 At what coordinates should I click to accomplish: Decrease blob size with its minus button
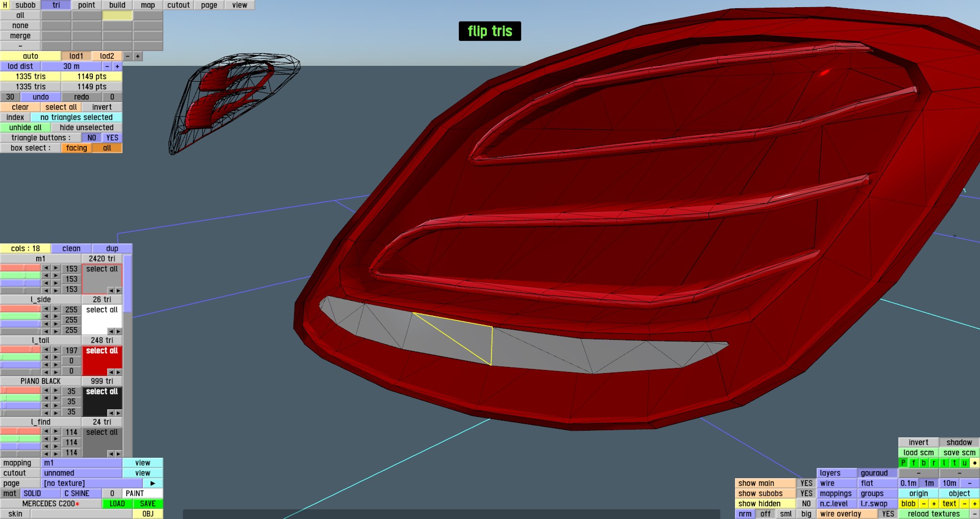pos(924,504)
